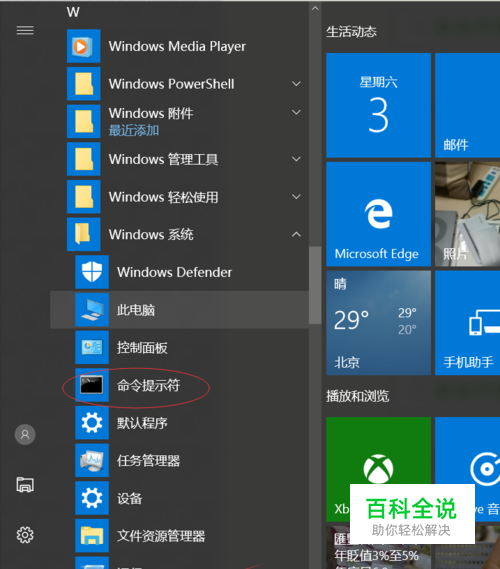Click the Windows Media Player icon
This screenshot has height=569, width=500.
(83, 46)
